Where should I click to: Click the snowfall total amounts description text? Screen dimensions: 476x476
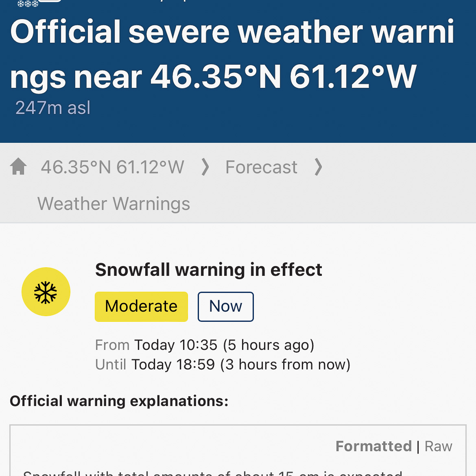click(x=213, y=472)
